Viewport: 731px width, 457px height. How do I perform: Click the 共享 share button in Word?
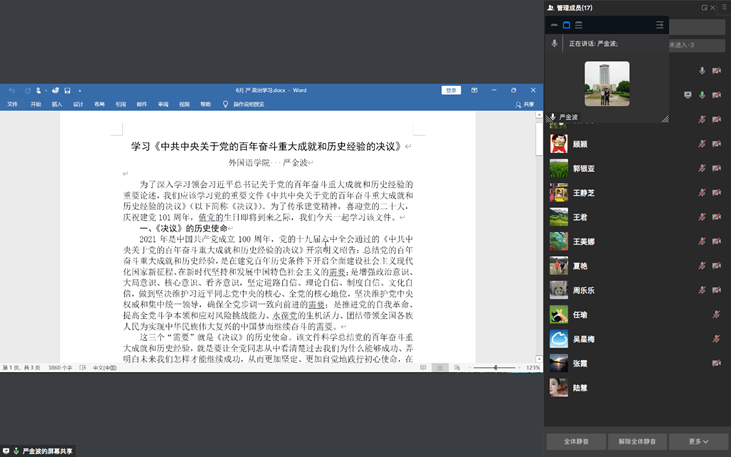pyautogui.click(x=525, y=105)
